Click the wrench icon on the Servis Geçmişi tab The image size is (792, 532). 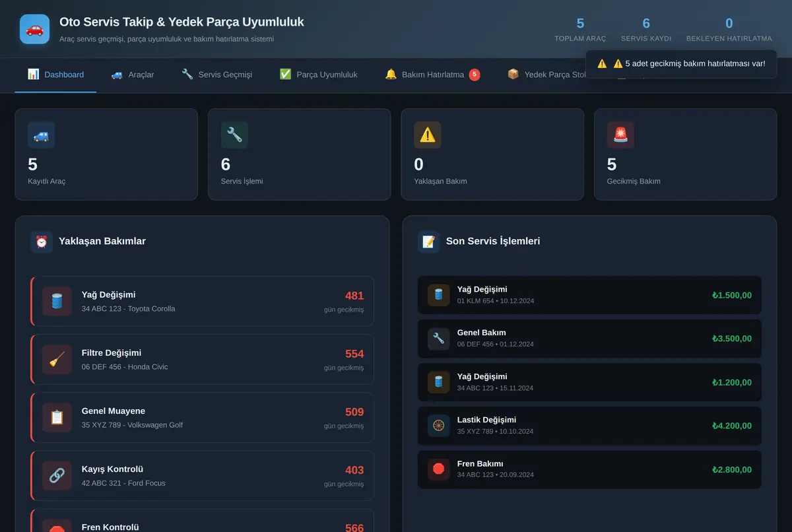tap(187, 75)
